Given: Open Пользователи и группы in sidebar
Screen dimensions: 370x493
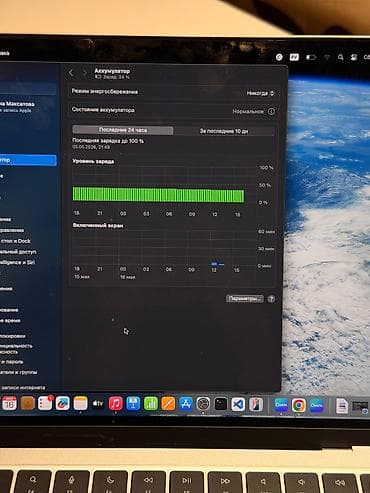Looking at the screenshot, I should click(19, 372).
